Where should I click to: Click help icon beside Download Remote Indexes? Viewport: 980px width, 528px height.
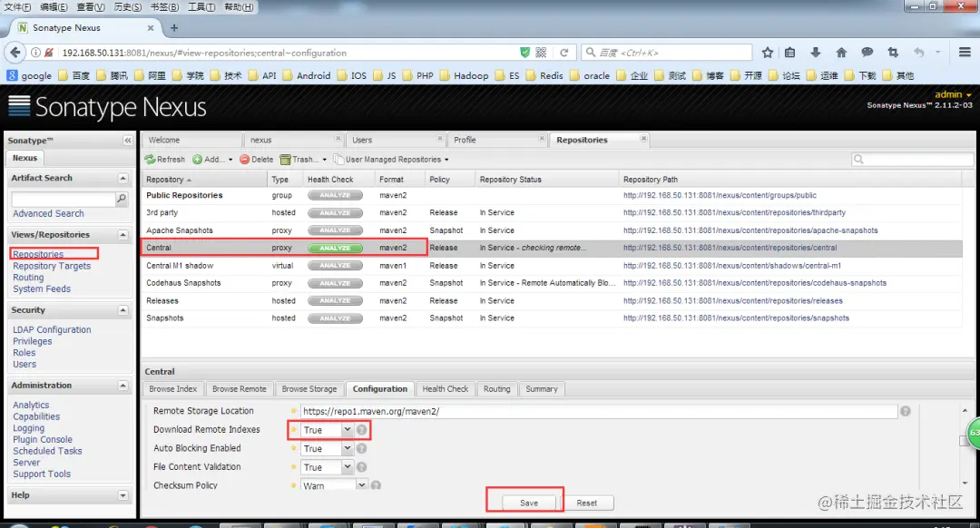[361, 430]
